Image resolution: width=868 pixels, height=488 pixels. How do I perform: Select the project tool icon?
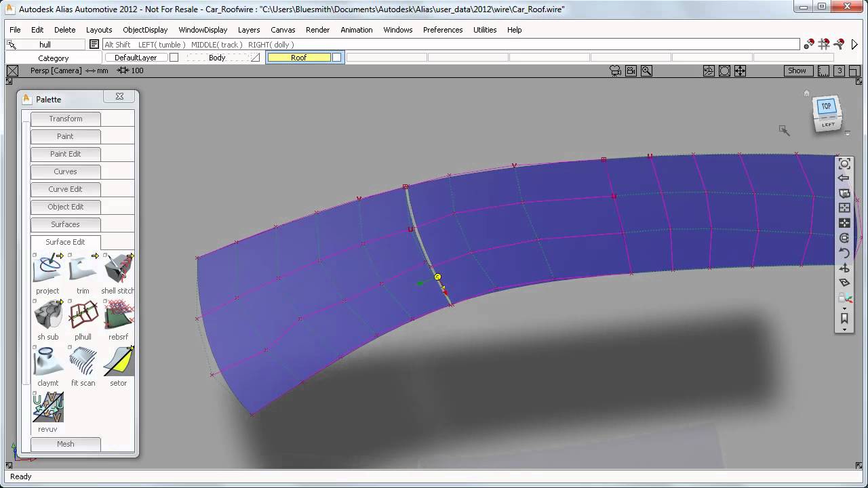pyautogui.click(x=47, y=269)
